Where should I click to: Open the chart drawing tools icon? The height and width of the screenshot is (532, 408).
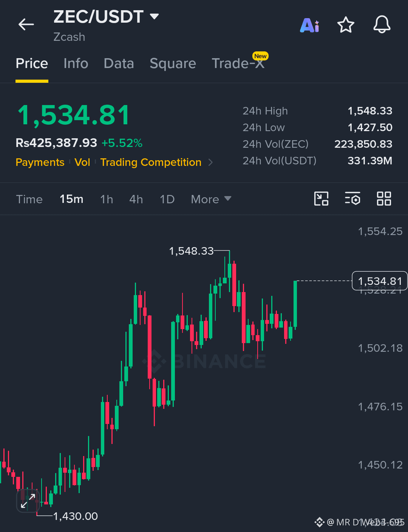[x=321, y=199]
